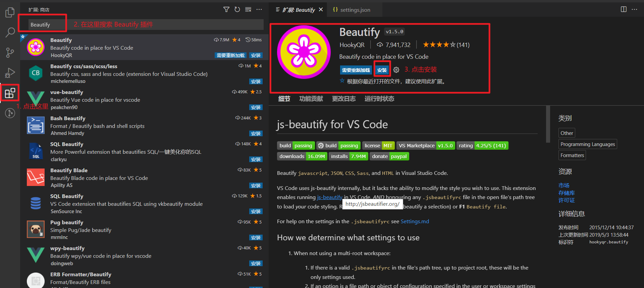Clear extension search results icon
Viewport: 644px width, 288px height.
pos(248,9)
